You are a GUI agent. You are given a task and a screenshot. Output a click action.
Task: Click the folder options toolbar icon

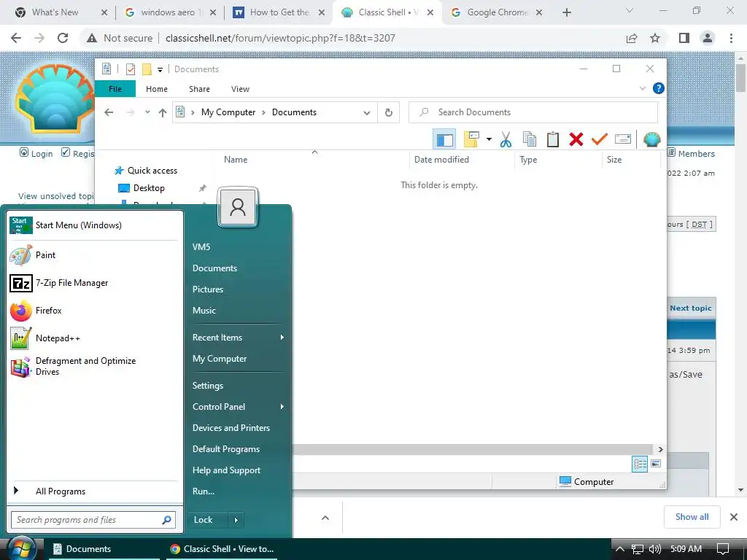click(x=471, y=139)
